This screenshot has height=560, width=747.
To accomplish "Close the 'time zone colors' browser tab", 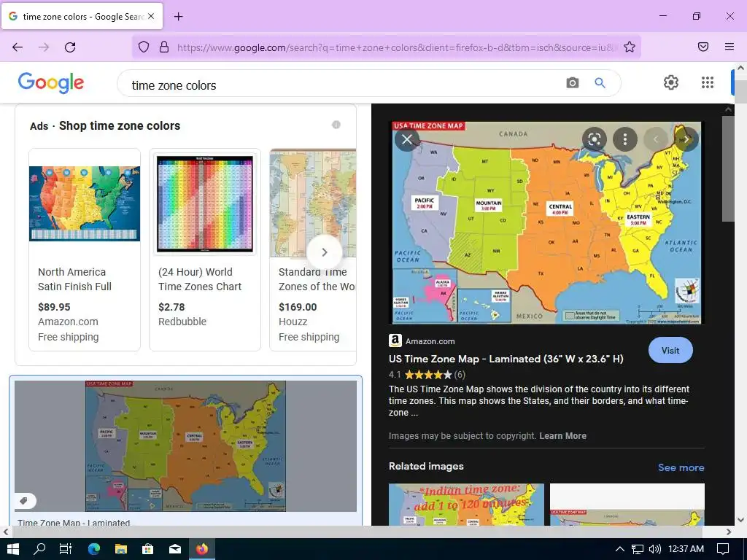I will [151, 16].
